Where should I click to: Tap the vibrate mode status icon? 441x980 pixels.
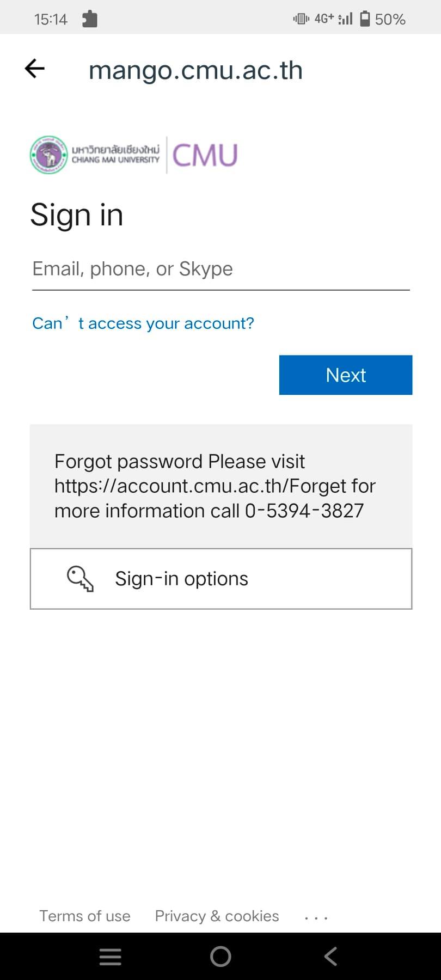pyautogui.click(x=301, y=19)
